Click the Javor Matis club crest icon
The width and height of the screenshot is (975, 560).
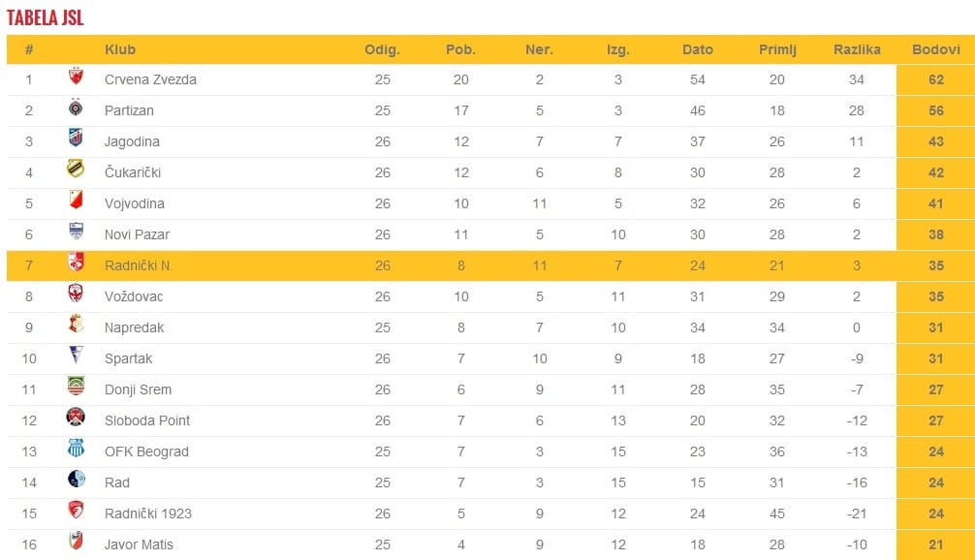76,542
